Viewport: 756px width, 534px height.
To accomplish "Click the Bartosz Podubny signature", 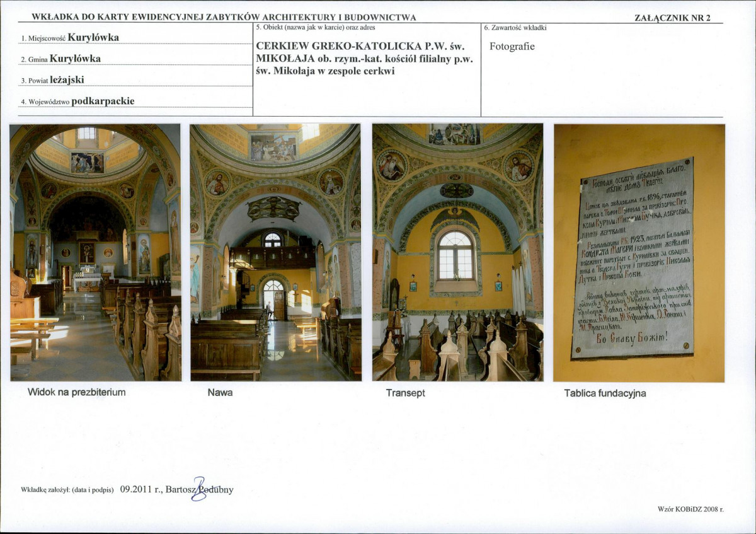I will [x=199, y=490].
